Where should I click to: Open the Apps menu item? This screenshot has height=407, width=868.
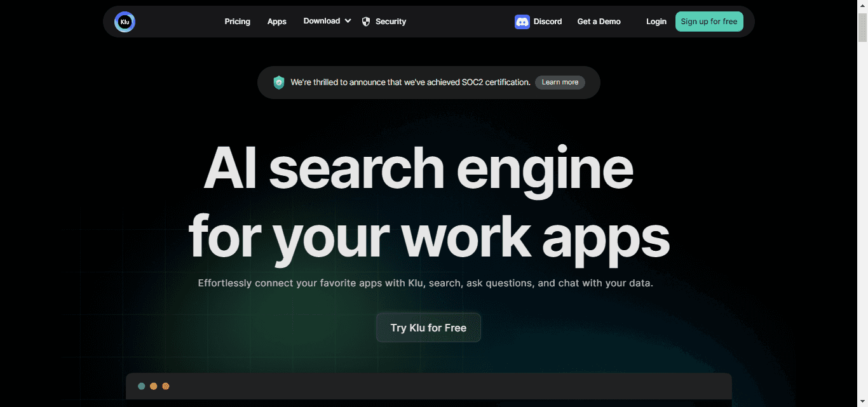(x=276, y=22)
